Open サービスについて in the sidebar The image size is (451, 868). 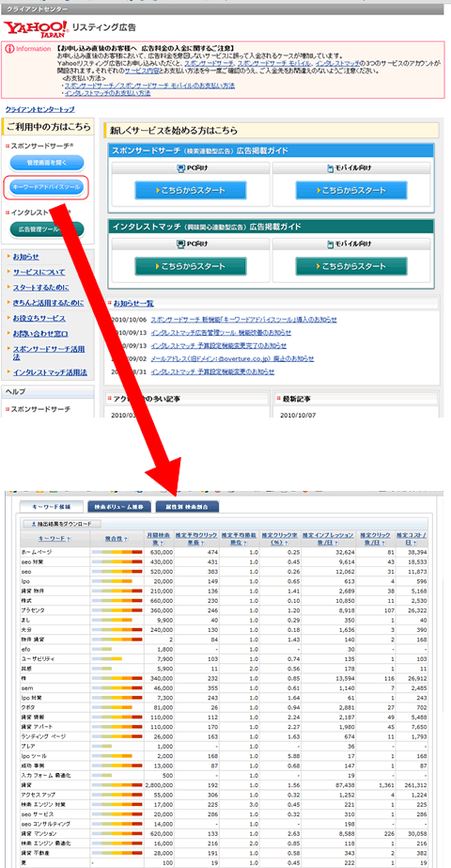click(39, 273)
